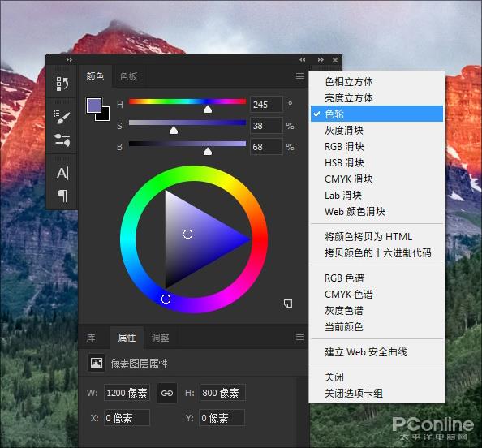Click the hue ring marker circle

pos(166,299)
